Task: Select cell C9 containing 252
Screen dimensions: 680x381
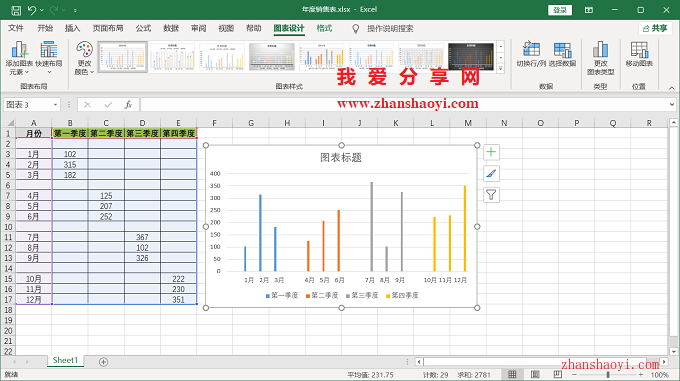Action: [x=106, y=217]
